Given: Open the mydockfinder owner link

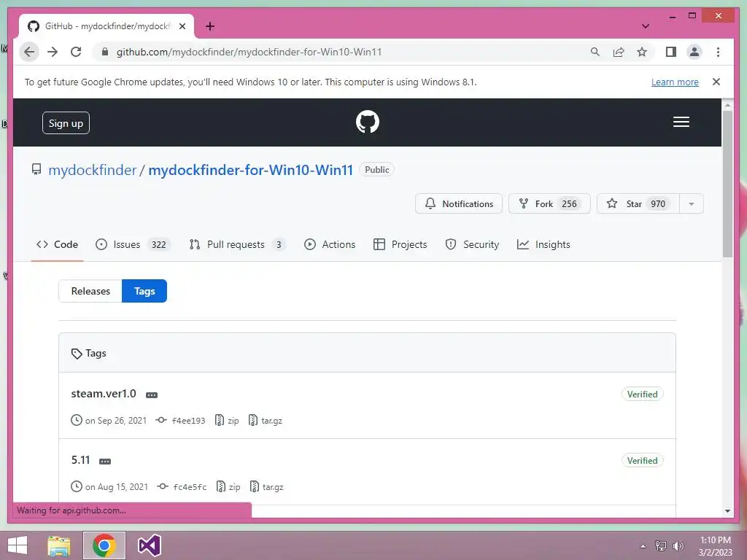Looking at the screenshot, I should point(93,170).
